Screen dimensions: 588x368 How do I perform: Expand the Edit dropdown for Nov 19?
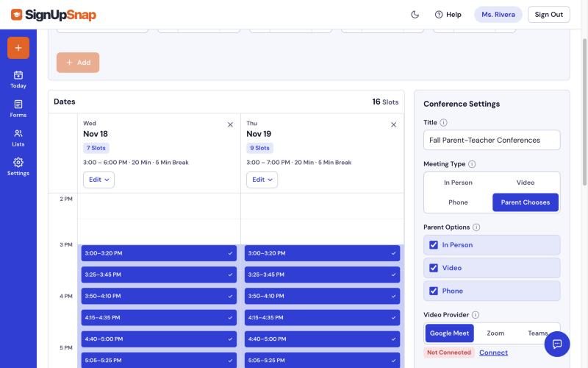click(x=262, y=180)
